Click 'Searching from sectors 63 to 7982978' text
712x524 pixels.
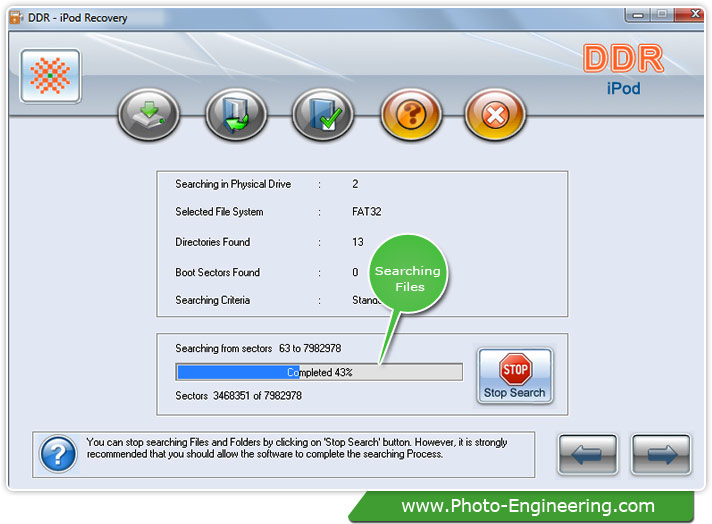pyautogui.click(x=258, y=348)
